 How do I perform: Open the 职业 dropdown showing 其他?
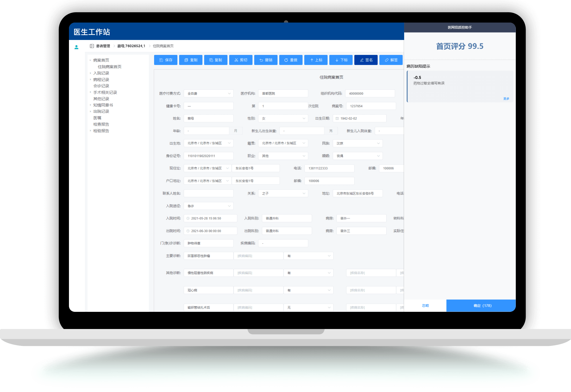[x=283, y=156]
